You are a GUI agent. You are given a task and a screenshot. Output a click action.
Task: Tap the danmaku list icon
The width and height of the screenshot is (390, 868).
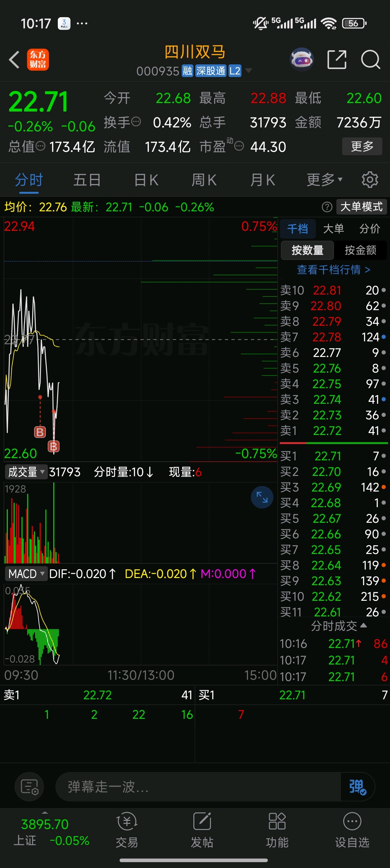(x=29, y=787)
